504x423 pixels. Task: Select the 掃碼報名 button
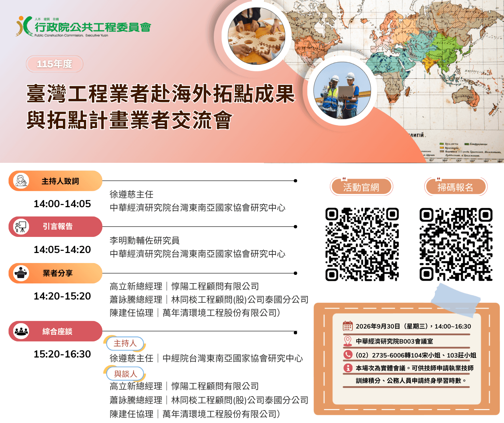[x=456, y=187]
